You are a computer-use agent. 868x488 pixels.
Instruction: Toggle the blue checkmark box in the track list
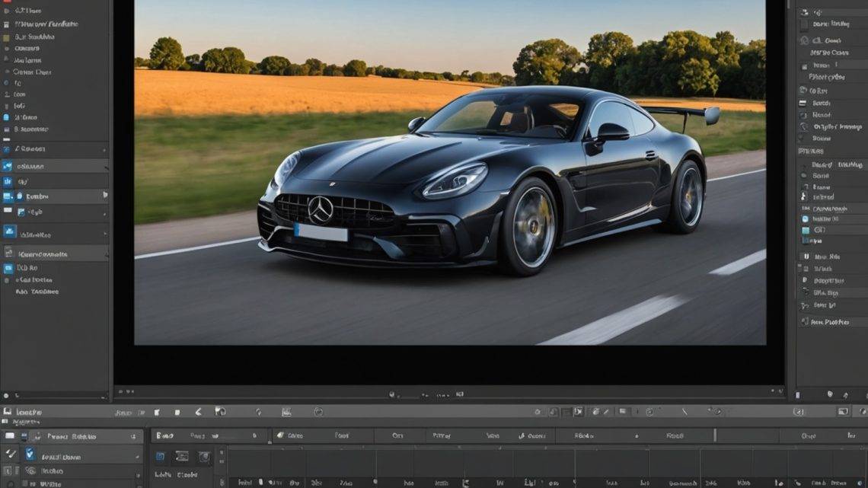[x=30, y=455]
